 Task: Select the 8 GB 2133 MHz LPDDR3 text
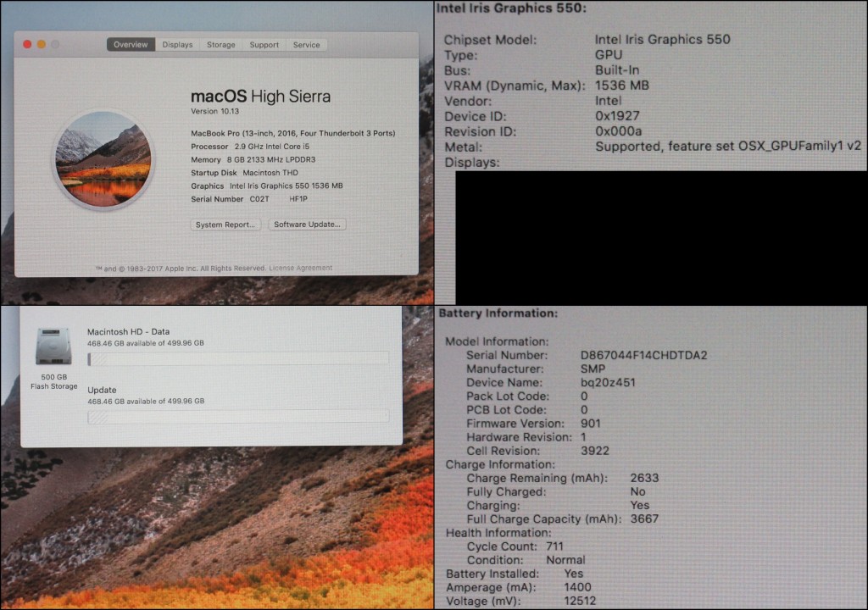[271, 159]
